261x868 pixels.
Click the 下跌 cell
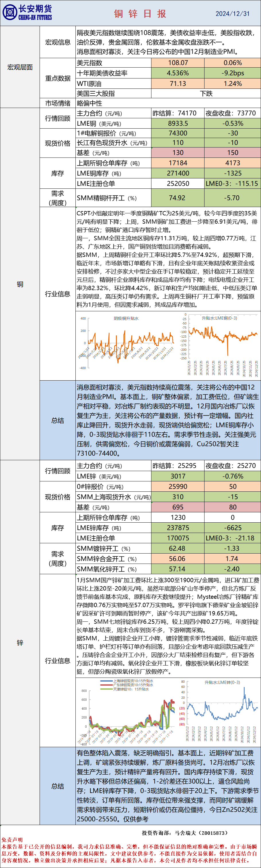206,94
